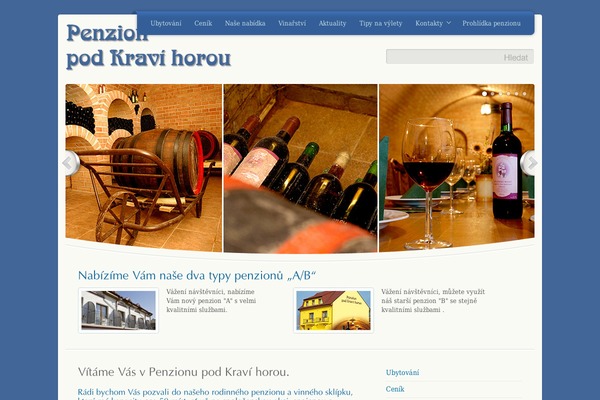Open Prohlídka penzionu from navigation
Viewport: 600px width, 400px height.
491,23
